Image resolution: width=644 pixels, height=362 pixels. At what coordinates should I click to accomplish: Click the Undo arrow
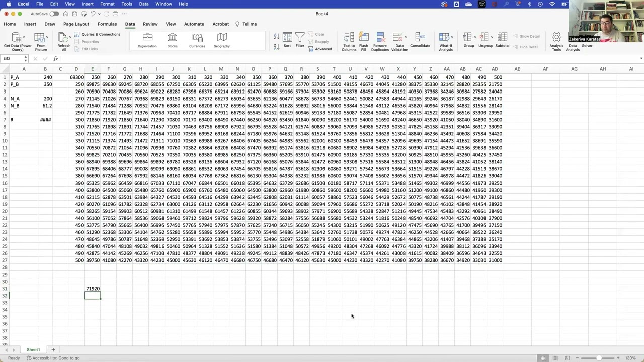coord(93,14)
